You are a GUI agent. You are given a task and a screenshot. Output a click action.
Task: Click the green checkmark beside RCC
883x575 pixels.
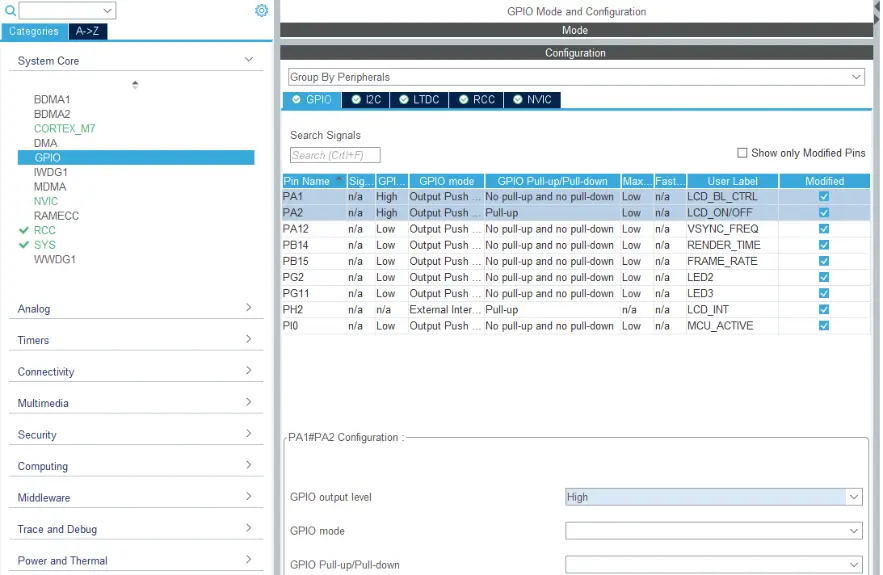pos(24,230)
